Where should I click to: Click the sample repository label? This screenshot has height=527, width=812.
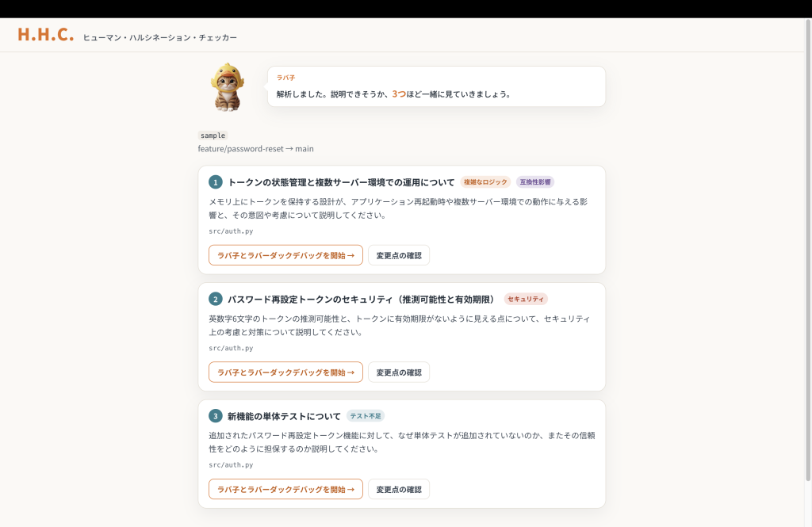[213, 135]
